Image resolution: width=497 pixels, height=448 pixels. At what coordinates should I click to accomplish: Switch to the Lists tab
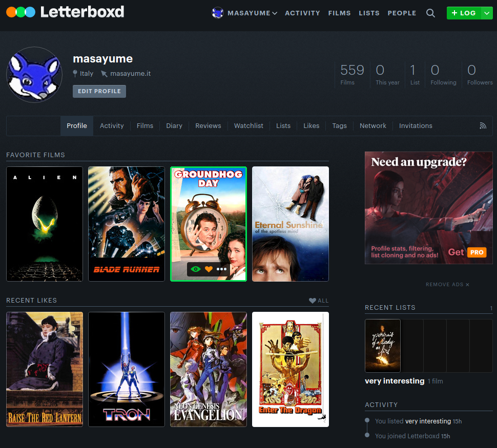click(x=283, y=126)
